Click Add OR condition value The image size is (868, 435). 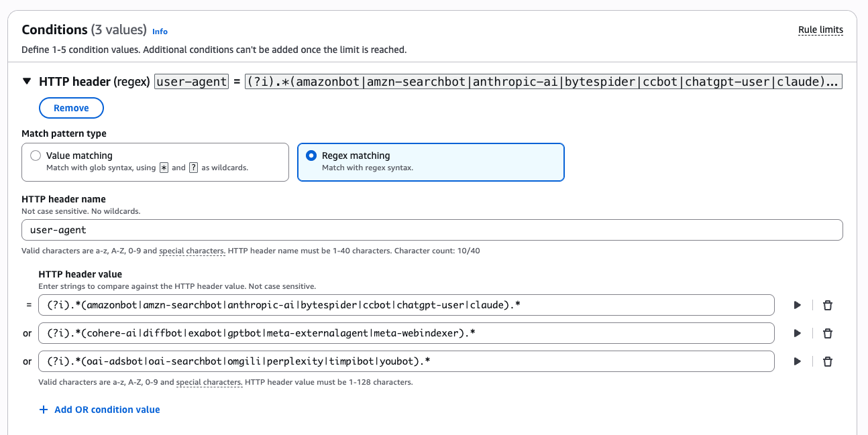[99, 410]
